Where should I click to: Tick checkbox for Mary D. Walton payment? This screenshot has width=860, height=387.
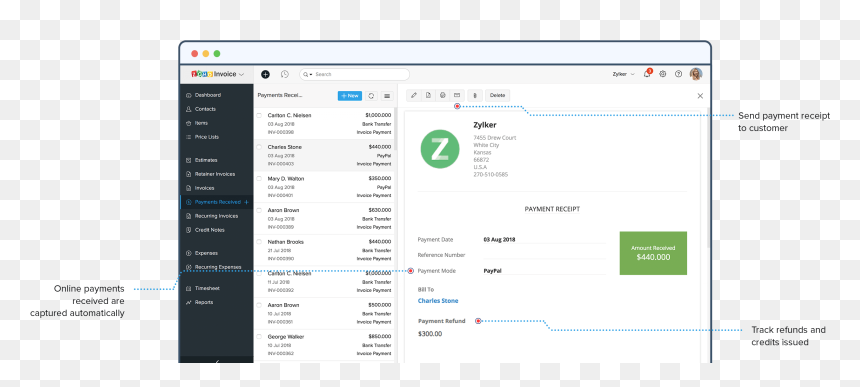pyautogui.click(x=259, y=179)
